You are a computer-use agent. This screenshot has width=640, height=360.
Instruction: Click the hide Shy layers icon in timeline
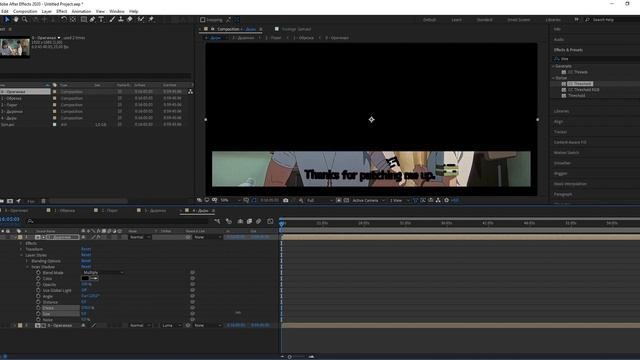pyautogui.click(x=240, y=221)
